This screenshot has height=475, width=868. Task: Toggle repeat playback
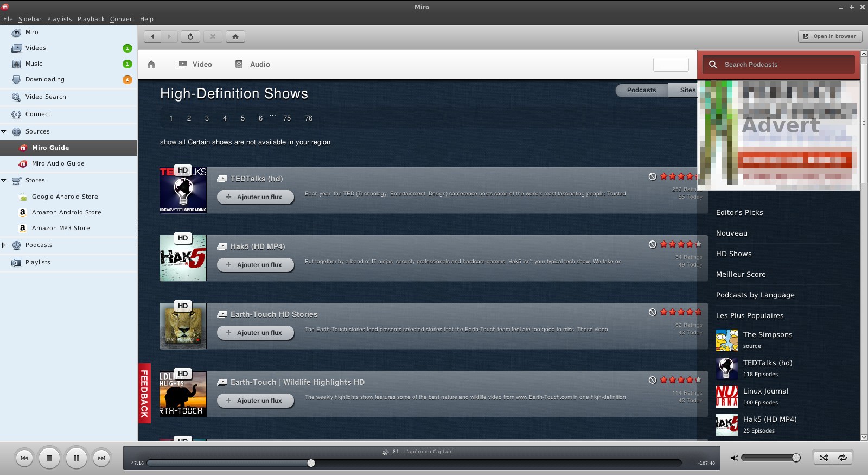point(843,458)
